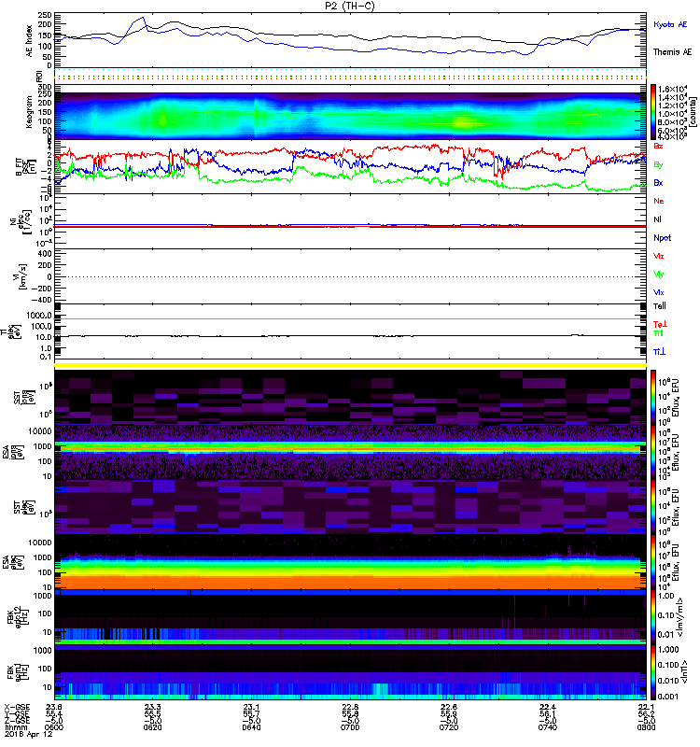
Task: Click the AE index line plot panel
Action: [x=350, y=40]
